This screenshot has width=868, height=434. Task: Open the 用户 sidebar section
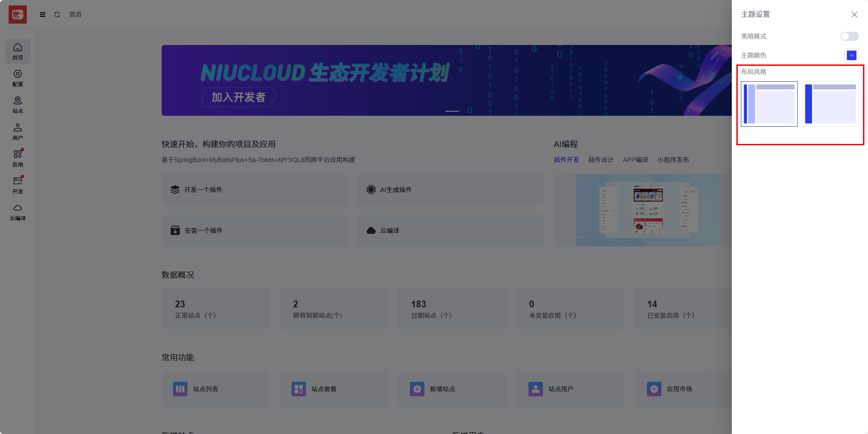click(x=18, y=132)
